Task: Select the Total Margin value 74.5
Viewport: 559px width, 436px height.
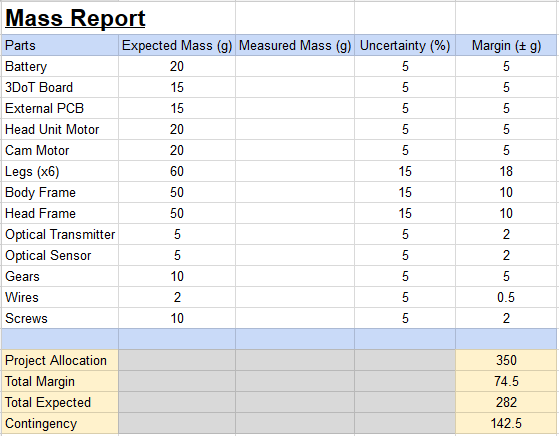Action: click(x=506, y=381)
